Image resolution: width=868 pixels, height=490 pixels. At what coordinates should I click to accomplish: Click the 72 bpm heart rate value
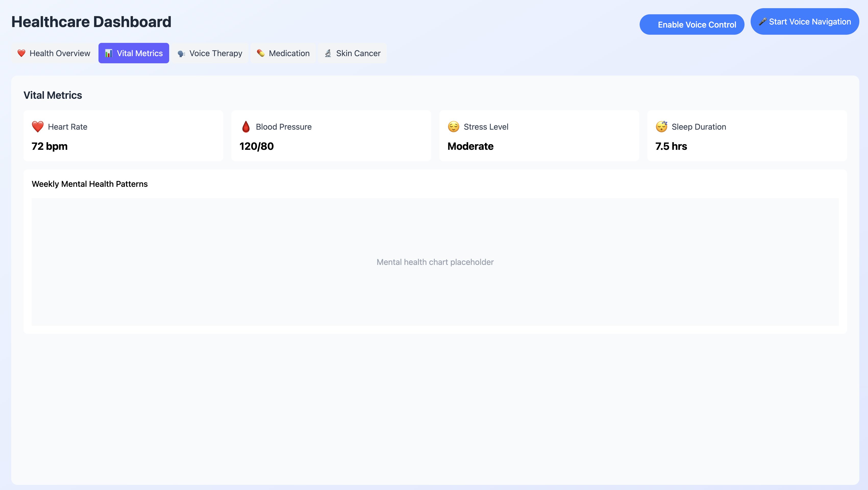tap(49, 146)
